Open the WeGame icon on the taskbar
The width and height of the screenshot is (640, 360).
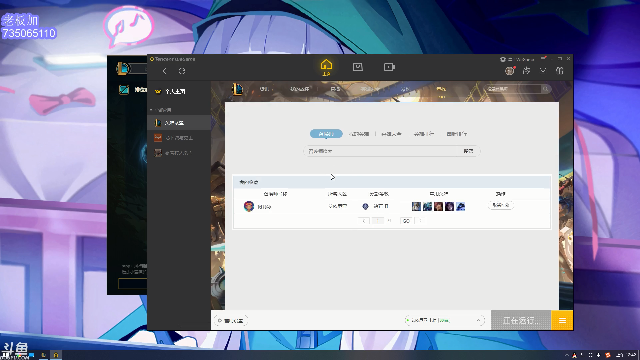click(x=56, y=355)
